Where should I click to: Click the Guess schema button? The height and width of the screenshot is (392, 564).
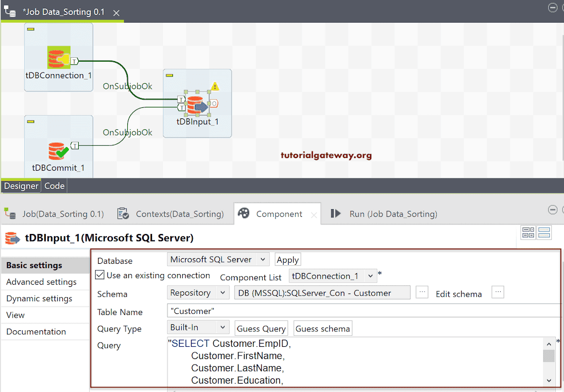[x=323, y=328]
